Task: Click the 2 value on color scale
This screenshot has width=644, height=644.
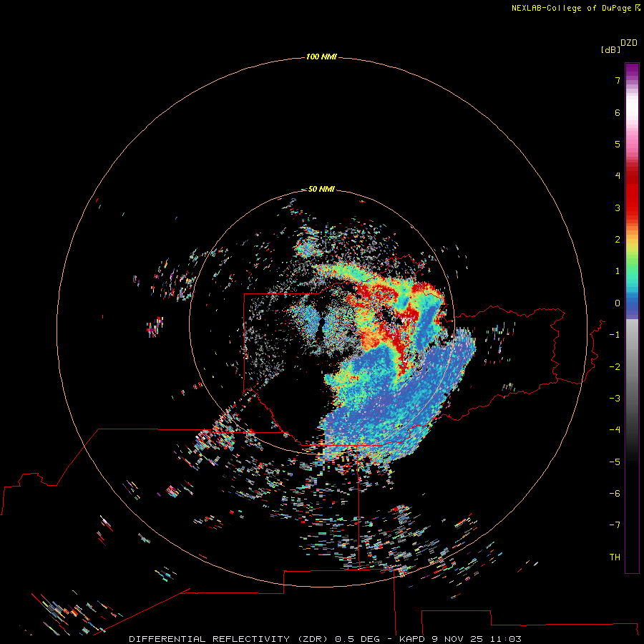Action: coord(618,240)
